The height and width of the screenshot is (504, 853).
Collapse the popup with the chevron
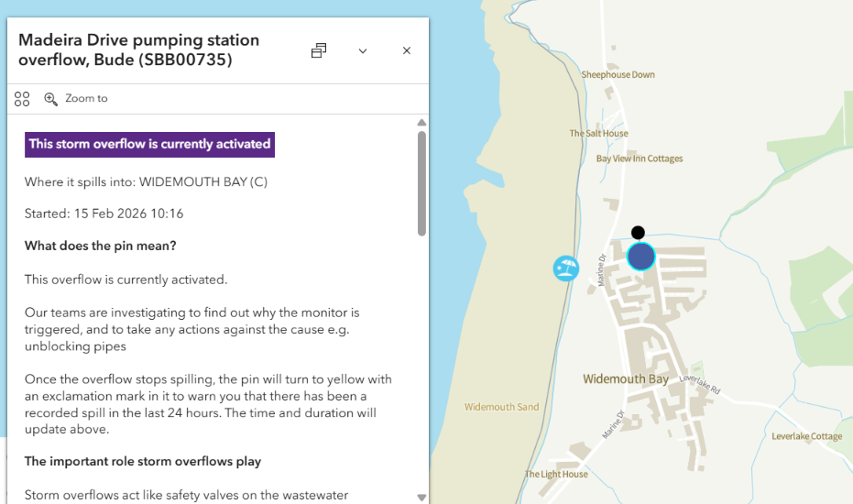pos(363,51)
